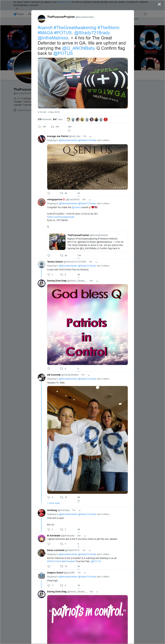Open dropdown chevron on Tammy Dotson's tweet
The height and width of the screenshot is (644, 165).
(x=96, y=262)
